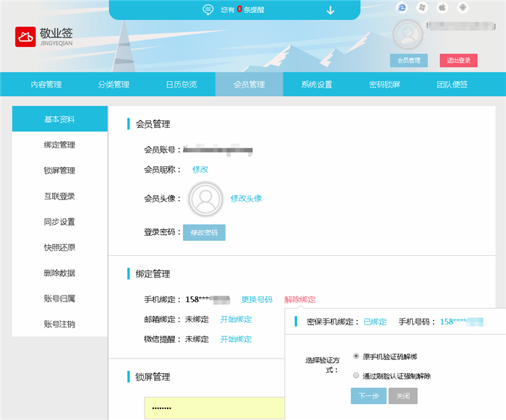This screenshot has width=506, height=420.
Task: Click the web version IE browser icon
Action: [x=402, y=7]
